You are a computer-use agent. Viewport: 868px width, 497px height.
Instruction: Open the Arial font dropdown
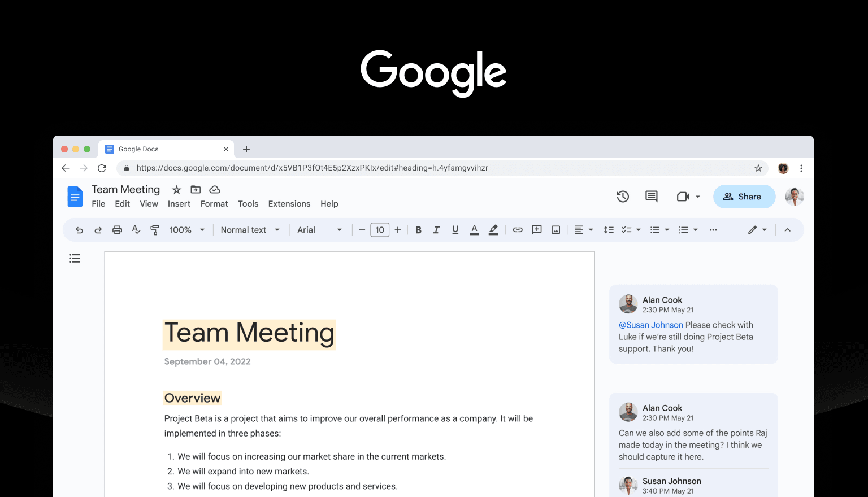[x=320, y=230]
